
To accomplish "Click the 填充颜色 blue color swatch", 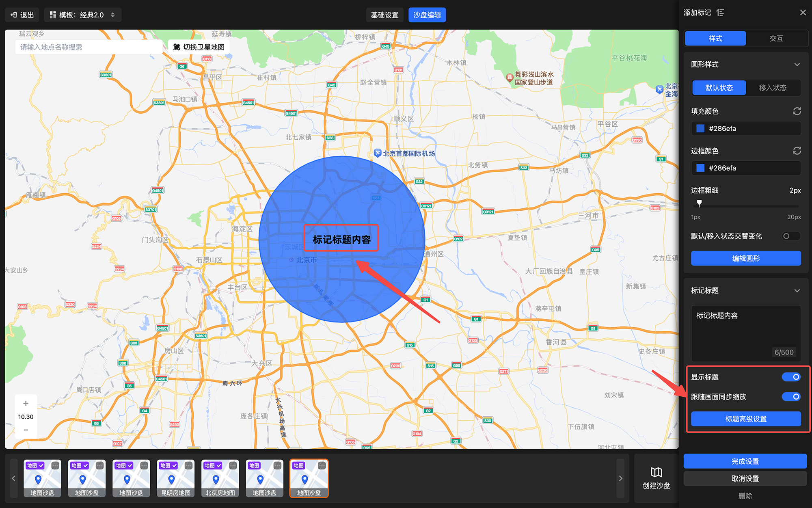I will tap(700, 129).
